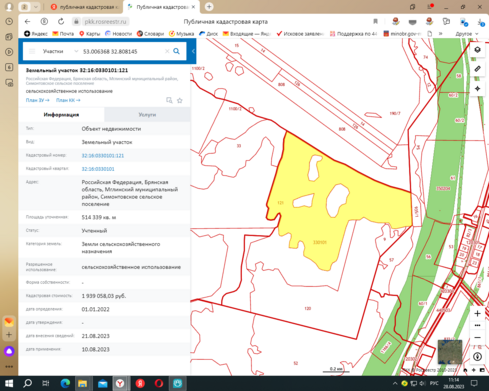Image resolution: width=489 pixels, height=391 pixels.
Task: Open the Почта bookmark
Action: click(63, 34)
